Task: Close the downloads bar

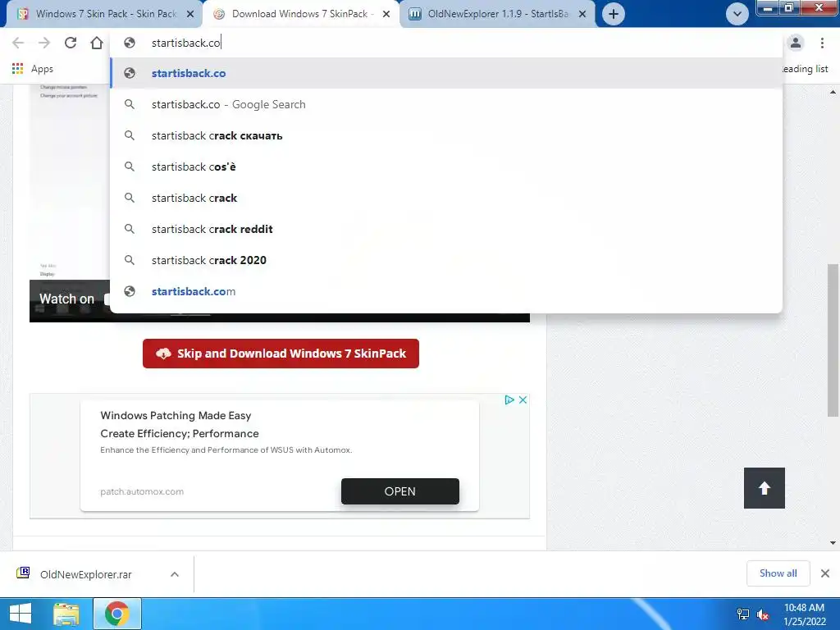Action: tap(825, 573)
